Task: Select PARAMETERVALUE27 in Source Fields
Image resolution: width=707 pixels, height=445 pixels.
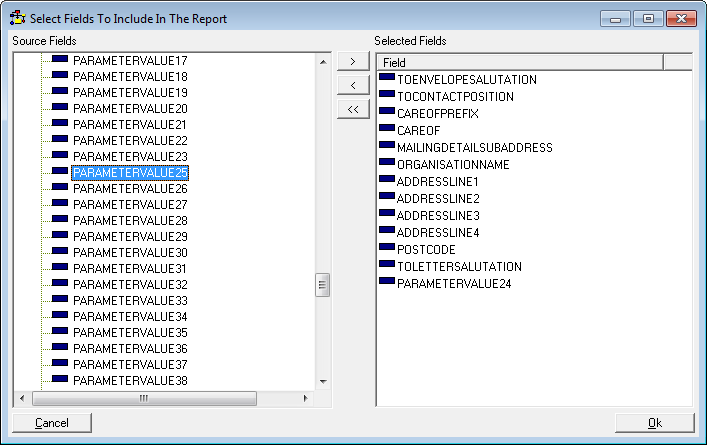Action: click(130, 205)
